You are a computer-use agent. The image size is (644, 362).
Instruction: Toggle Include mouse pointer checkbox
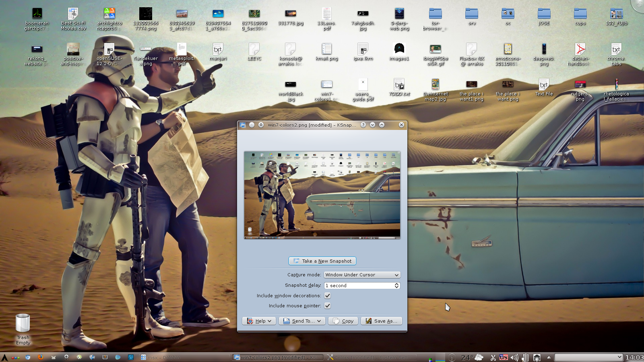tap(328, 306)
